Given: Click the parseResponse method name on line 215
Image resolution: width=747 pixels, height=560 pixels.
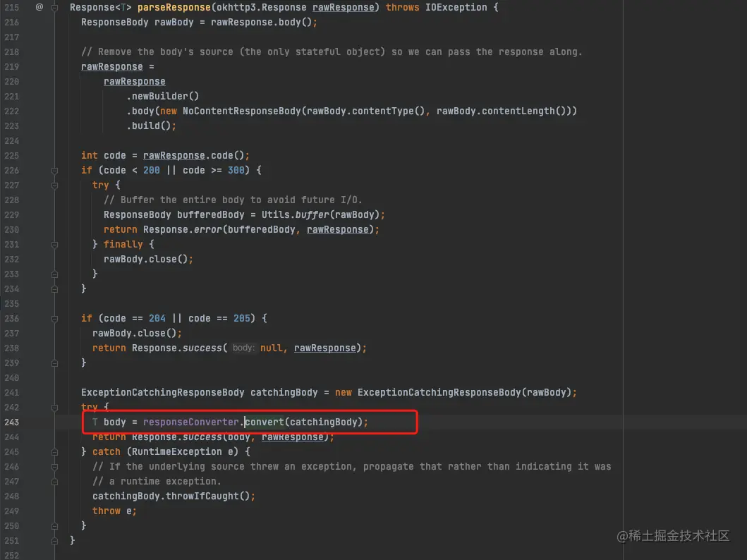Looking at the screenshot, I should 174,8.
